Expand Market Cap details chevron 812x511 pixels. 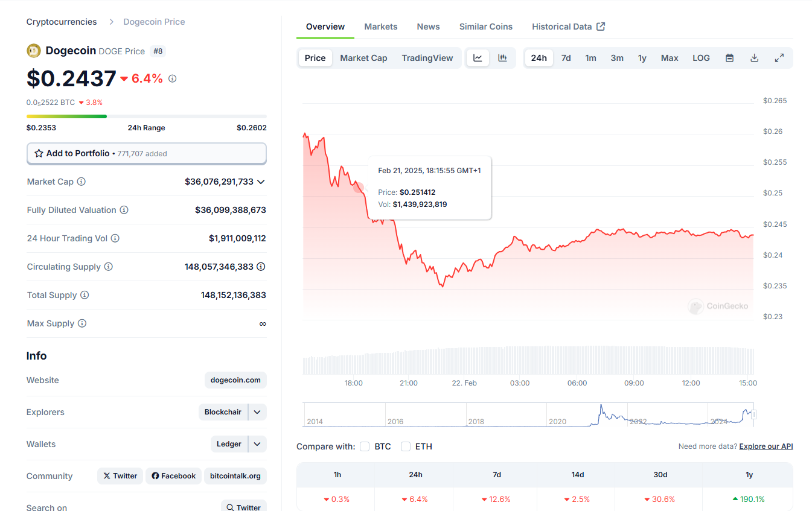point(261,182)
